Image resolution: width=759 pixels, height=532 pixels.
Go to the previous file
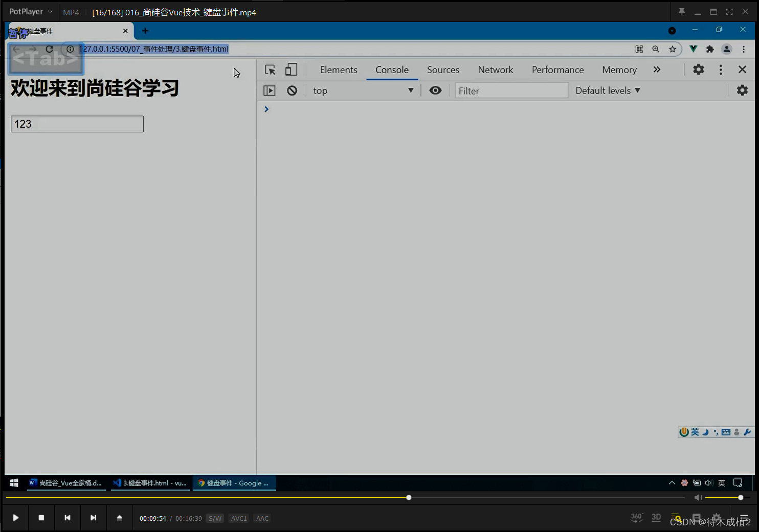(68, 518)
